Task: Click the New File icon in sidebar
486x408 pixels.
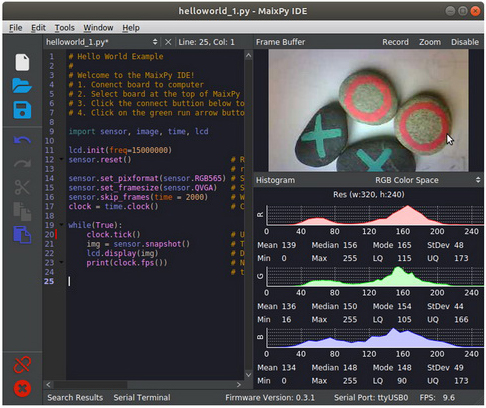Action: [22, 62]
